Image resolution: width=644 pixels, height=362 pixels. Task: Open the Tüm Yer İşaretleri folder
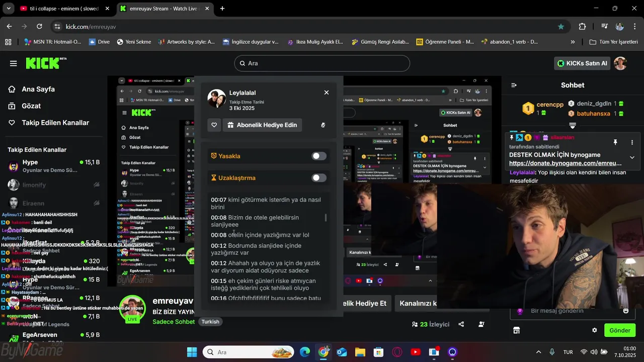(613, 42)
